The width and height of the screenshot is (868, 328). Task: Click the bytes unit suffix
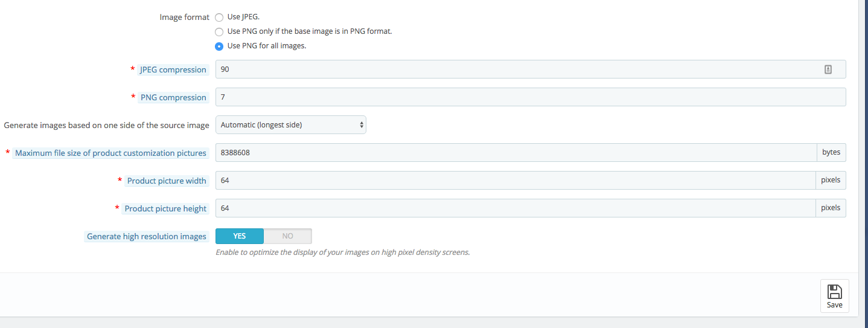tap(831, 153)
